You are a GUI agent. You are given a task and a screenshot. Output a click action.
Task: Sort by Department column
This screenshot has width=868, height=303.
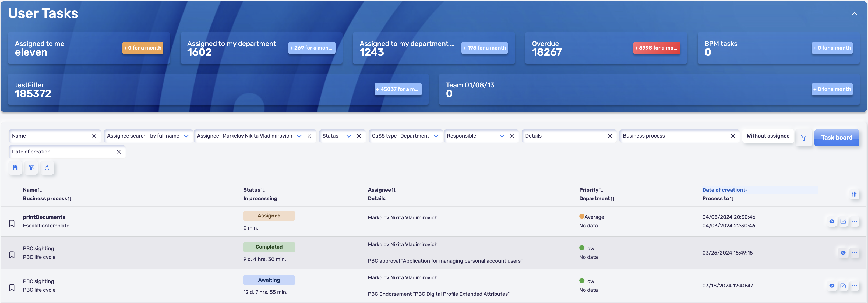pyautogui.click(x=597, y=199)
